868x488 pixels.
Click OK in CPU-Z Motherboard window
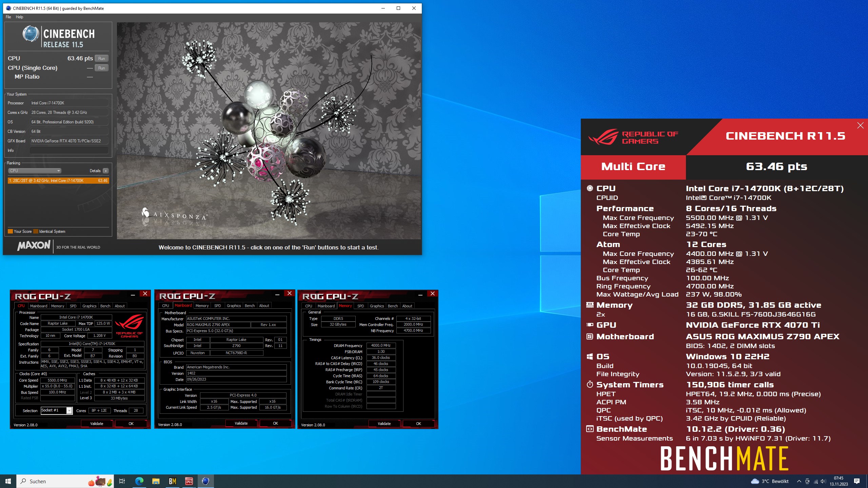[x=276, y=423]
